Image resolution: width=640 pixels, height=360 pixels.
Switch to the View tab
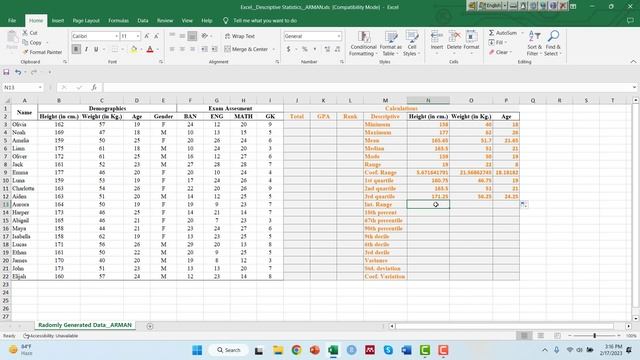pyautogui.click(x=187, y=20)
